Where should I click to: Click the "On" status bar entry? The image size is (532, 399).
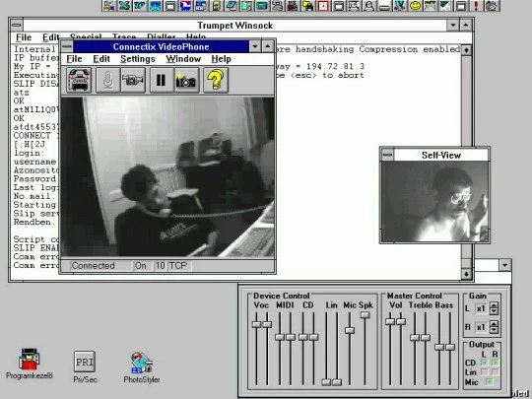(142, 266)
